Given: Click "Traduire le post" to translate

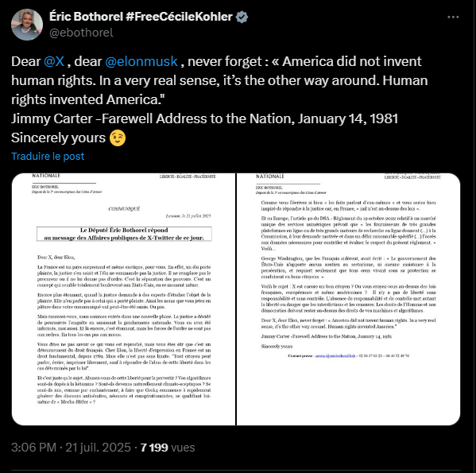Looking at the screenshot, I should pyautogui.click(x=48, y=156).
